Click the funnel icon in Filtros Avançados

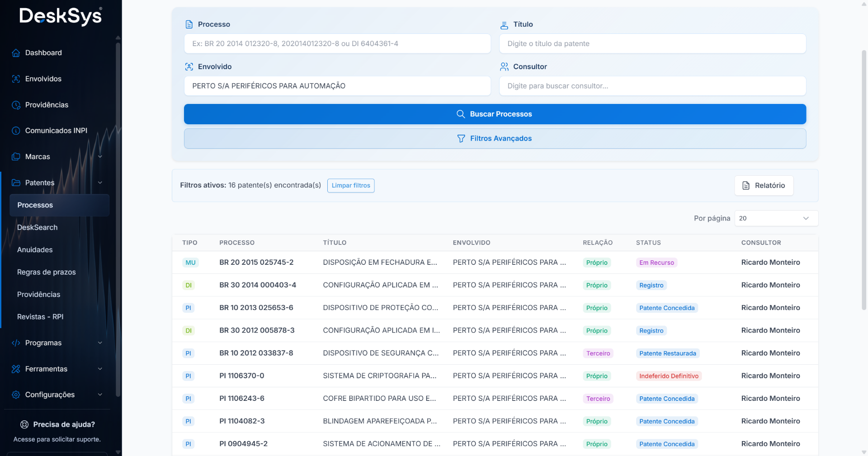click(x=461, y=138)
